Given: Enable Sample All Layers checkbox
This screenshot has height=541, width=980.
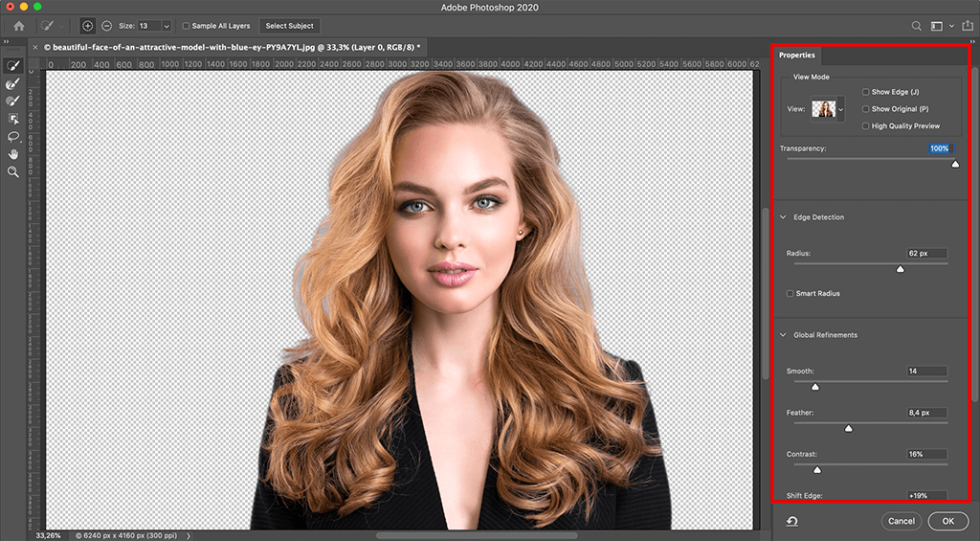Looking at the screenshot, I should 186,26.
